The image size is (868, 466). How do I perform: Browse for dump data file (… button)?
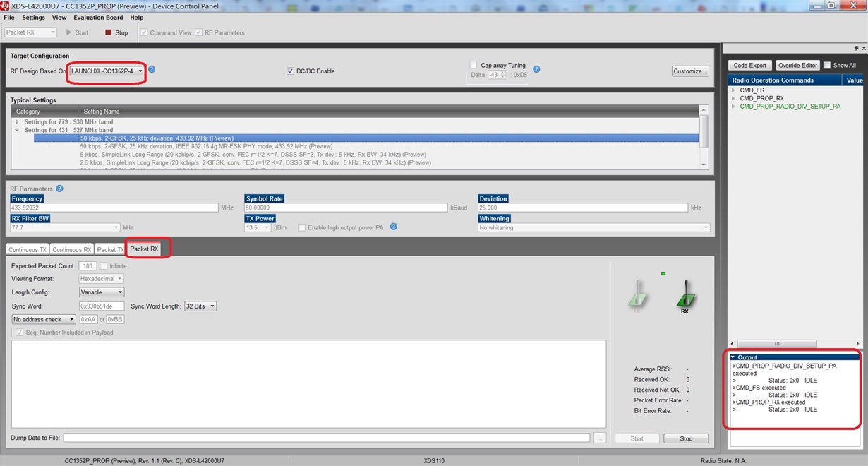point(600,438)
